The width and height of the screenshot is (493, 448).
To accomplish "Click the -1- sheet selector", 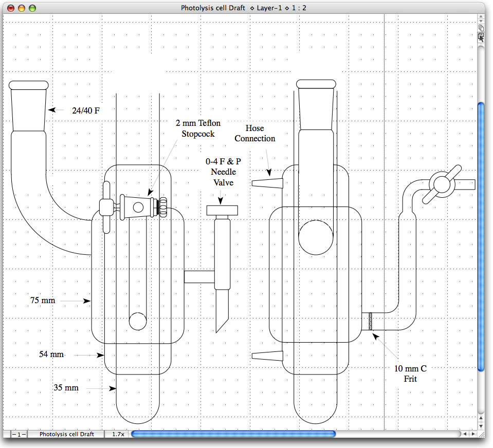I will coord(19,434).
